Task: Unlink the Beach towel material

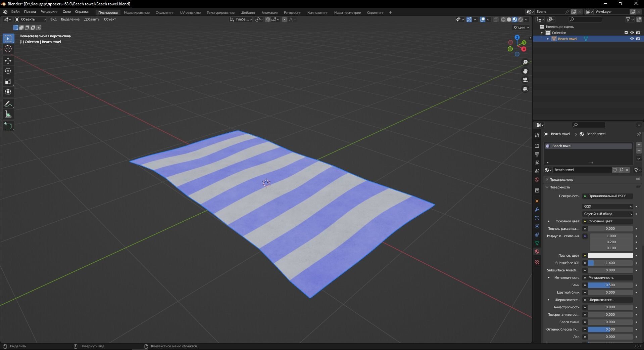Action: point(627,170)
